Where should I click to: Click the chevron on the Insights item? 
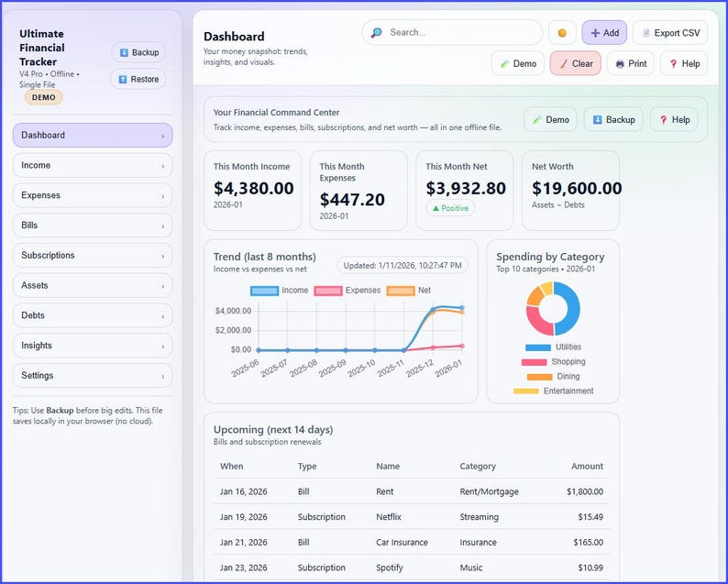tap(162, 347)
